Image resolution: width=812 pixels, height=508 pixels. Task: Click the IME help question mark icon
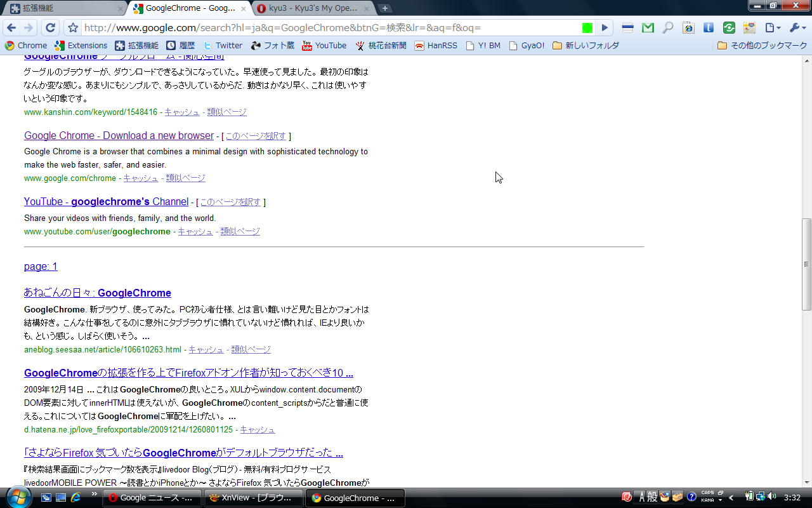[691, 497]
